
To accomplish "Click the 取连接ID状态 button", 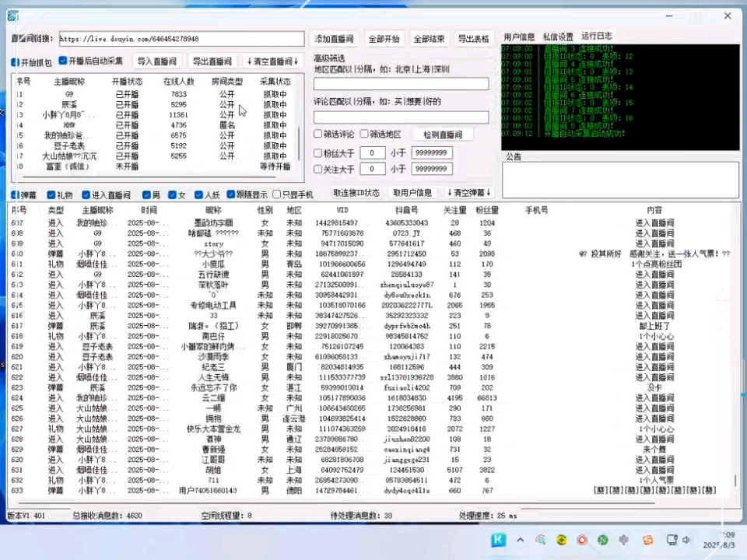I will [356, 193].
